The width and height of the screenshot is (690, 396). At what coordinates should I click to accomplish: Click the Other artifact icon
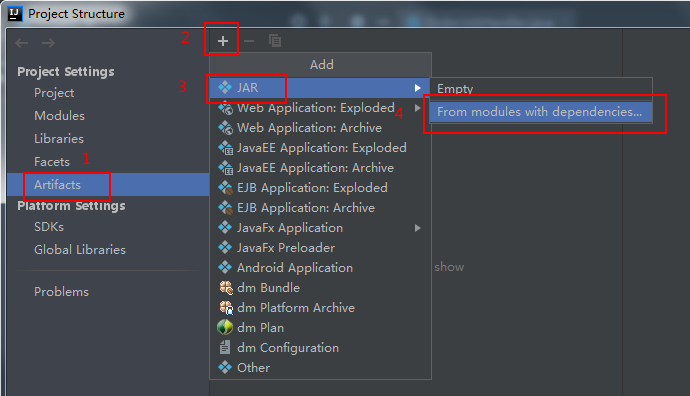[225, 367]
